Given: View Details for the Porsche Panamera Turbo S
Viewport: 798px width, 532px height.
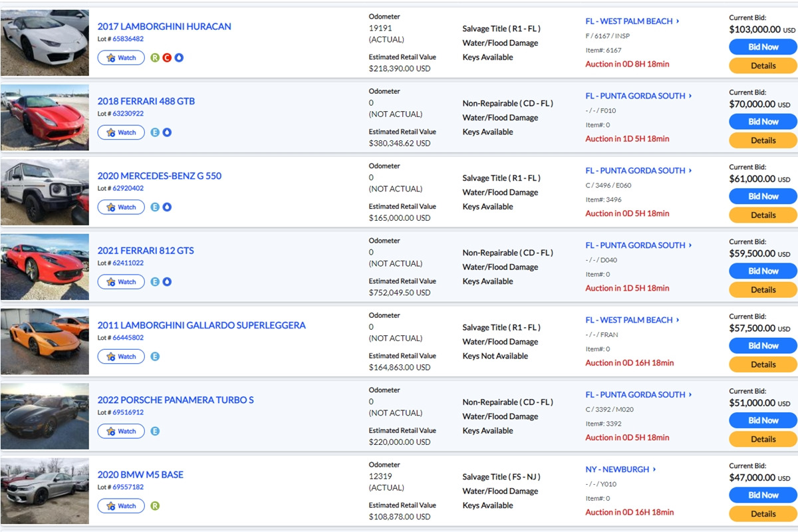Looking at the screenshot, I should point(763,439).
